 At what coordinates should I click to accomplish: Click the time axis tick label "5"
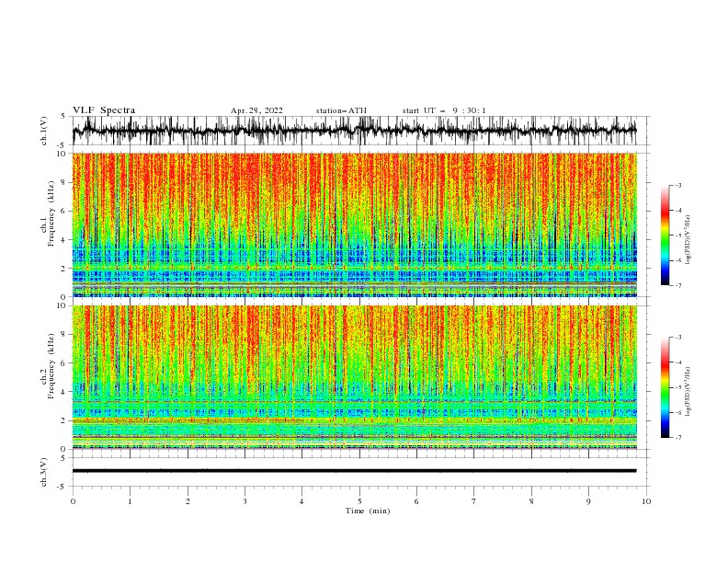[359, 501]
